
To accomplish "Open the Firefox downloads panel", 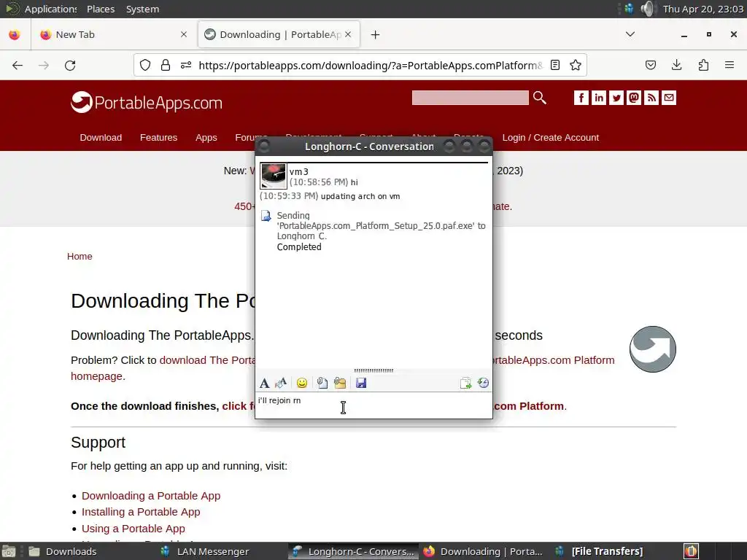I will click(676, 65).
